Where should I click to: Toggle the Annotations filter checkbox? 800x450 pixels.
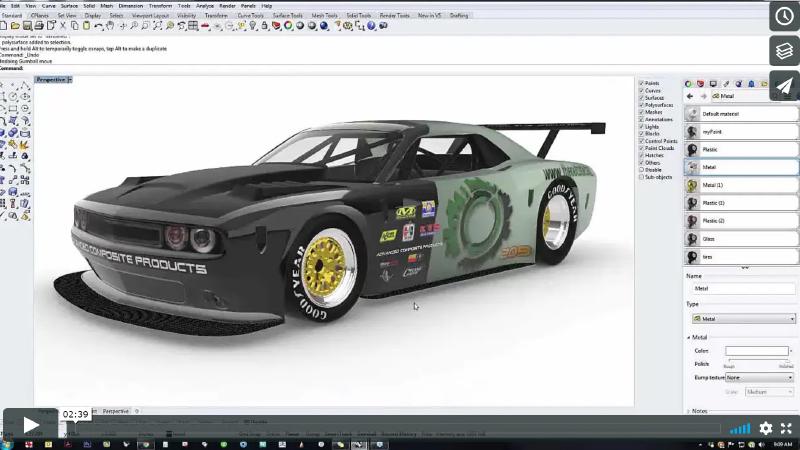point(641,119)
